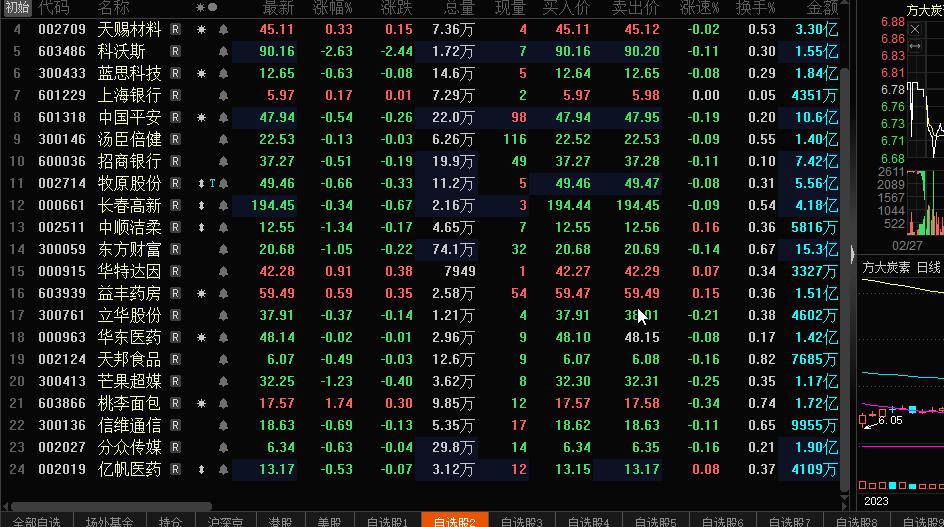
Task: Select the stock name 中国平安
Action: [129, 117]
